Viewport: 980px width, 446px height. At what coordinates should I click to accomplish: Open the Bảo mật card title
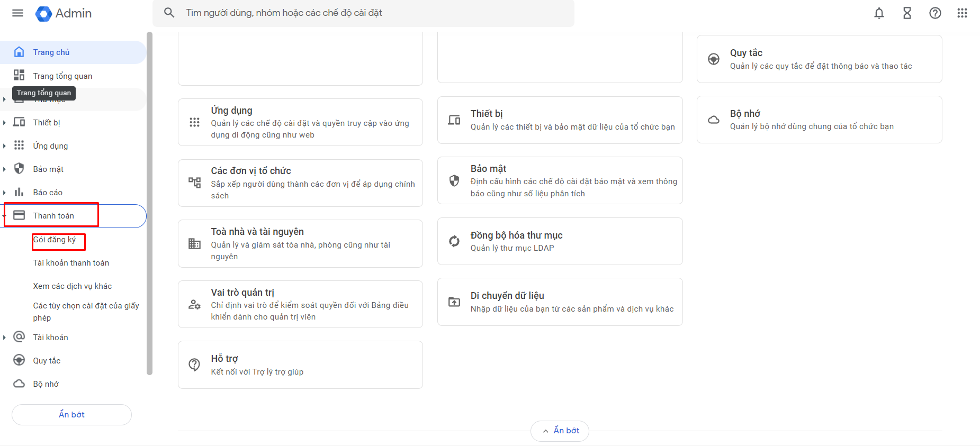pos(488,169)
